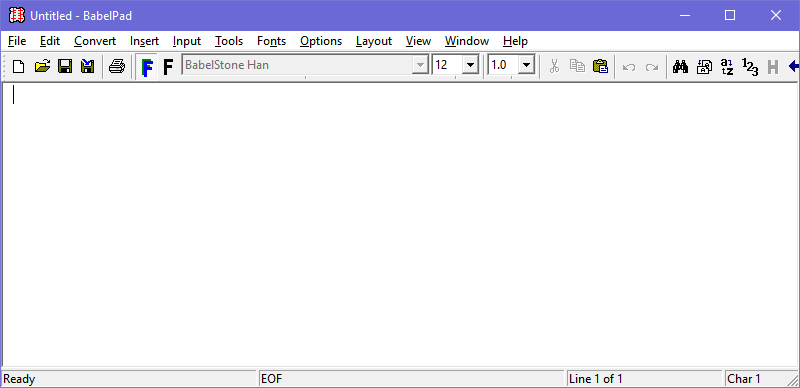The height and width of the screenshot is (388, 800).
Task: Open the Help menu
Action: 515,41
